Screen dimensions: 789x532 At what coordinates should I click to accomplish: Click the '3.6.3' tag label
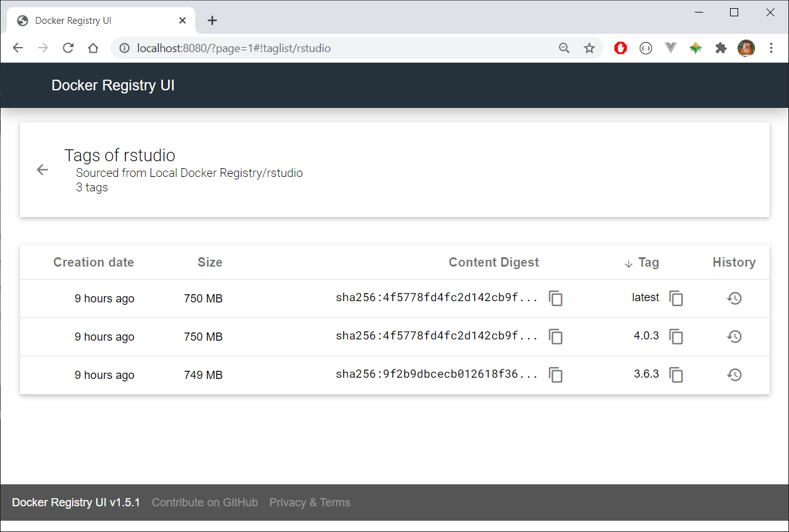[x=647, y=375]
